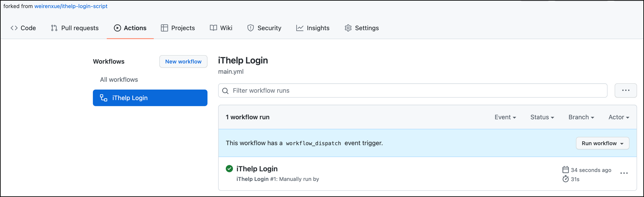Click the Wiki book icon

[x=213, y=28]
